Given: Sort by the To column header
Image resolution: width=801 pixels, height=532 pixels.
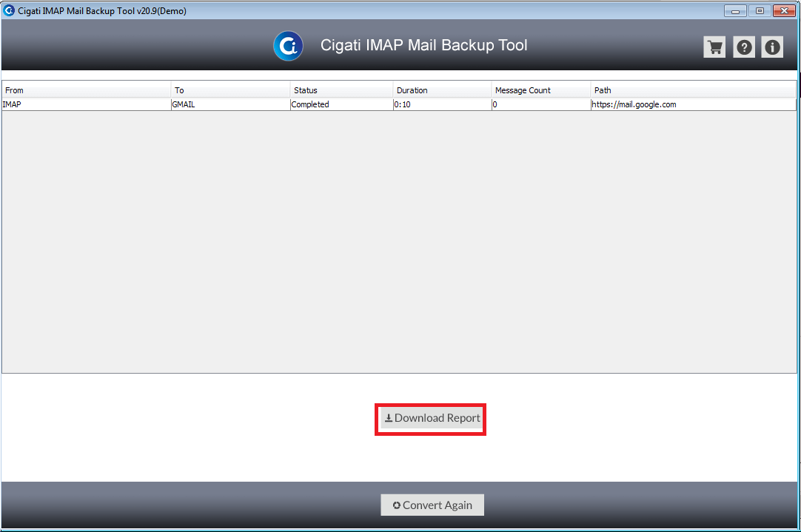Looking at the screenshot, I should (230, 90).
